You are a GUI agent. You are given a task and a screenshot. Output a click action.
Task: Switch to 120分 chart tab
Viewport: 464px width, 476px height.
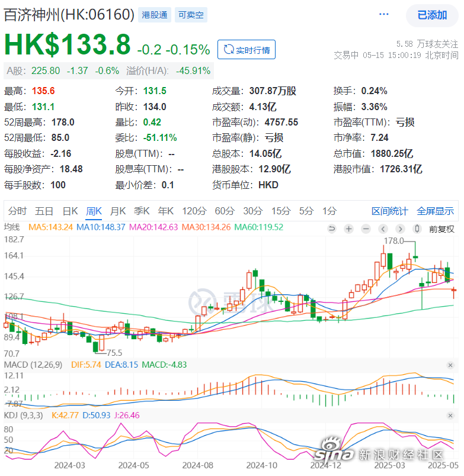point(194,211)
